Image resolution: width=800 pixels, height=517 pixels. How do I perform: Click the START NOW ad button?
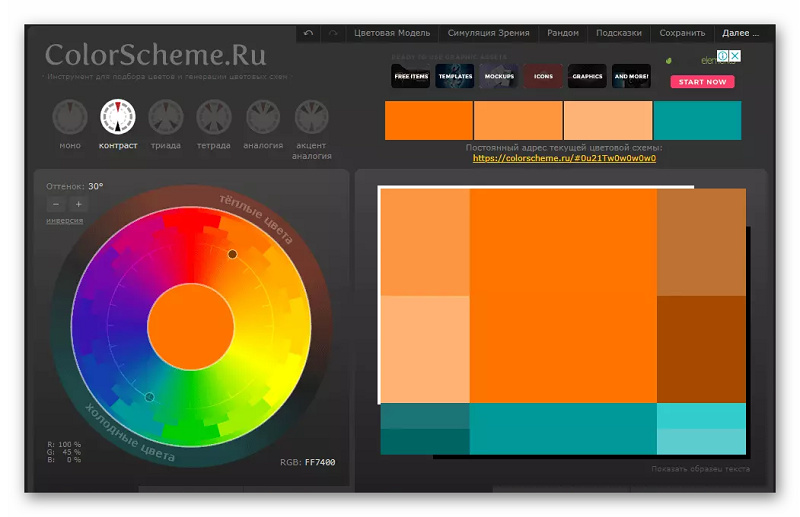point(703,82)
